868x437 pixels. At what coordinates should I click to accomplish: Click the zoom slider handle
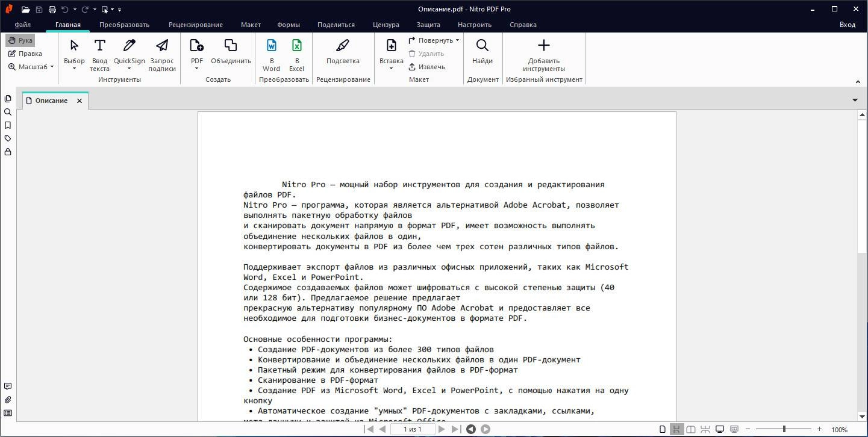tap(784, 429)
